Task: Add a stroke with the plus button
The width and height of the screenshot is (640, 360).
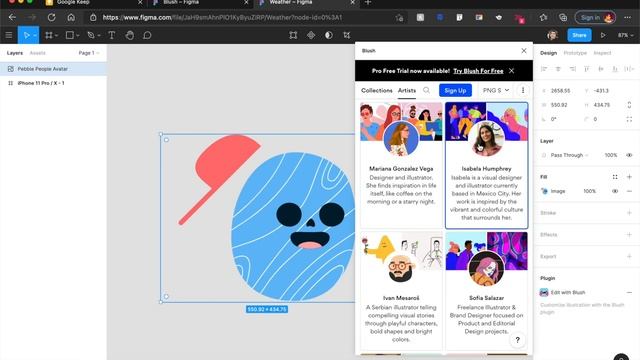Action: [629, 213]
